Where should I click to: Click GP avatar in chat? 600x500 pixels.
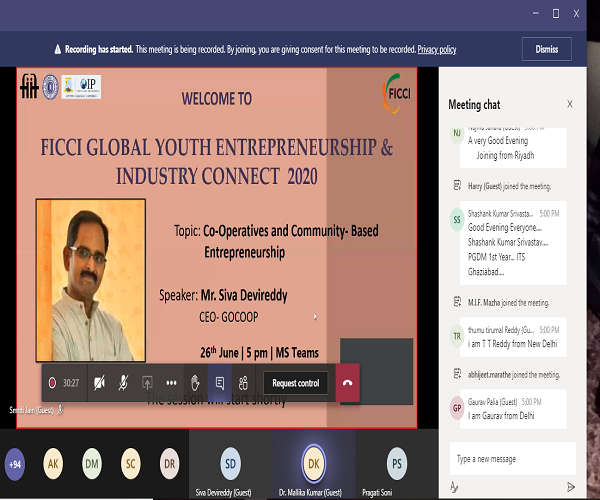coord(457,408)
